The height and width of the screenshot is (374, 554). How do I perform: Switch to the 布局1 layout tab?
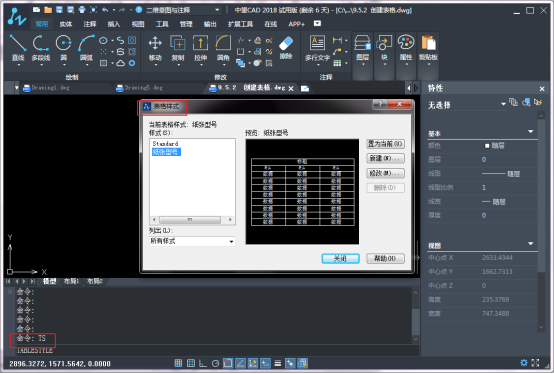click(71, 281)
